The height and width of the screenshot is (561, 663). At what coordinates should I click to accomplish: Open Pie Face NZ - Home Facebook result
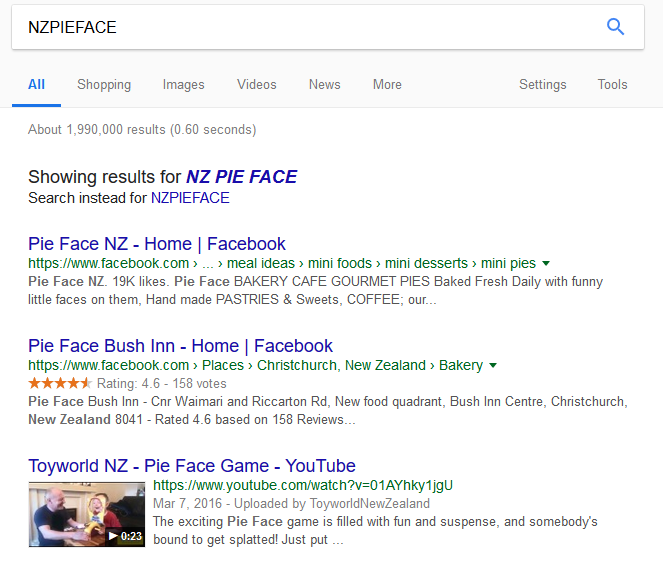[x=157, y=244]
